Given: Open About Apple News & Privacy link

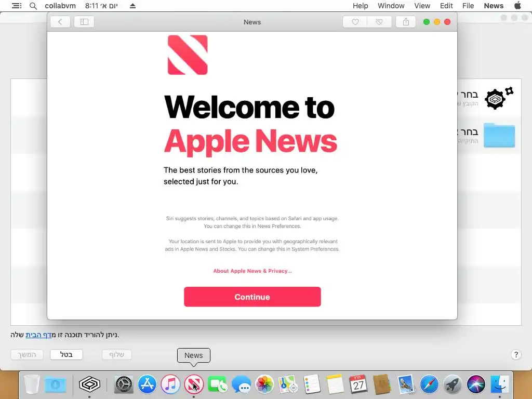Looking at the screenshot, I should (x=252, y=271).
